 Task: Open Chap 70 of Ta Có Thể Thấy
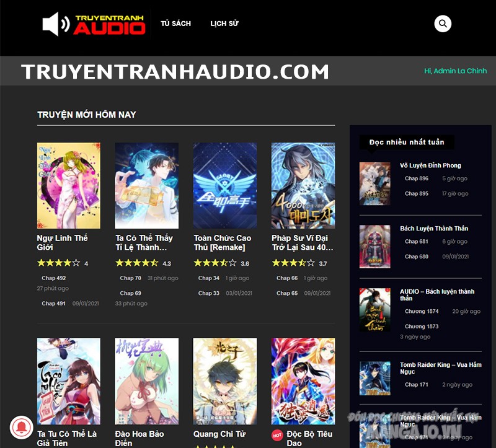click(130, 278)
